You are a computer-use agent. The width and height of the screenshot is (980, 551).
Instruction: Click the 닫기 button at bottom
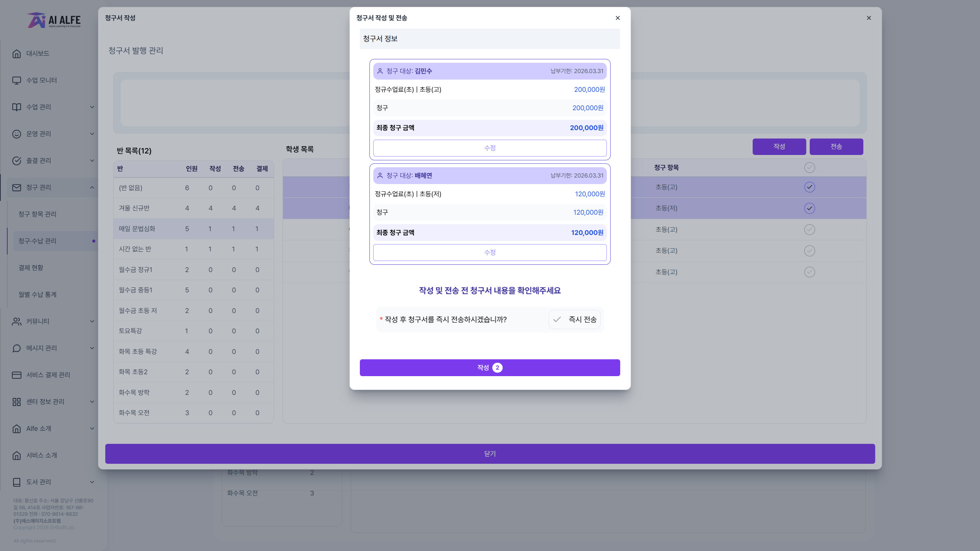[490, 454]
